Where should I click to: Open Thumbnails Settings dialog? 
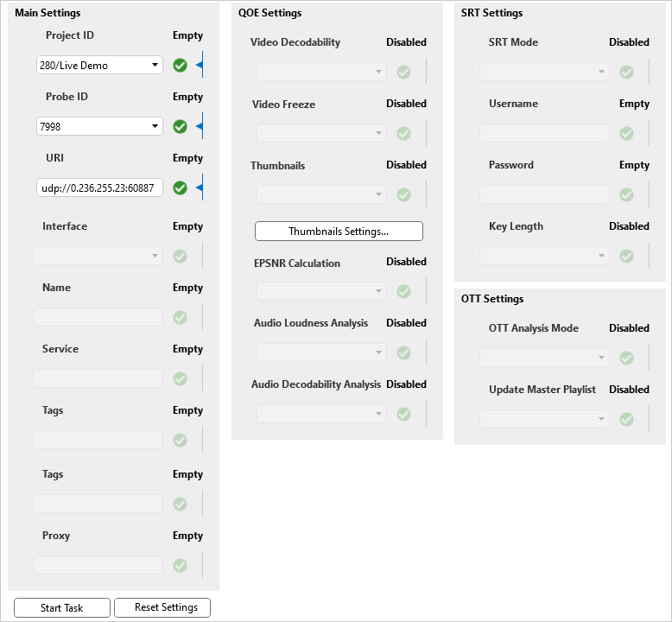pos(339,231)
